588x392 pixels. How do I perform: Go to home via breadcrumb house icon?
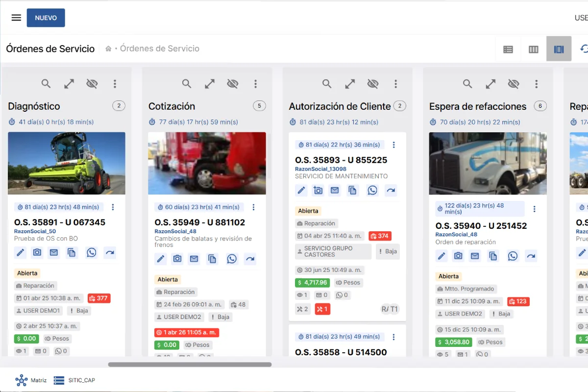coord(108,49)
